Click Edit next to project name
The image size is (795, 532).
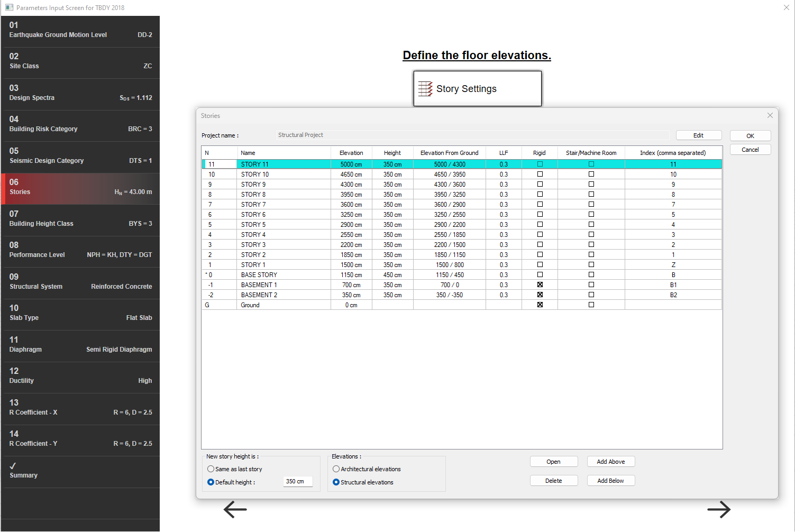click(x=698, y=135)
